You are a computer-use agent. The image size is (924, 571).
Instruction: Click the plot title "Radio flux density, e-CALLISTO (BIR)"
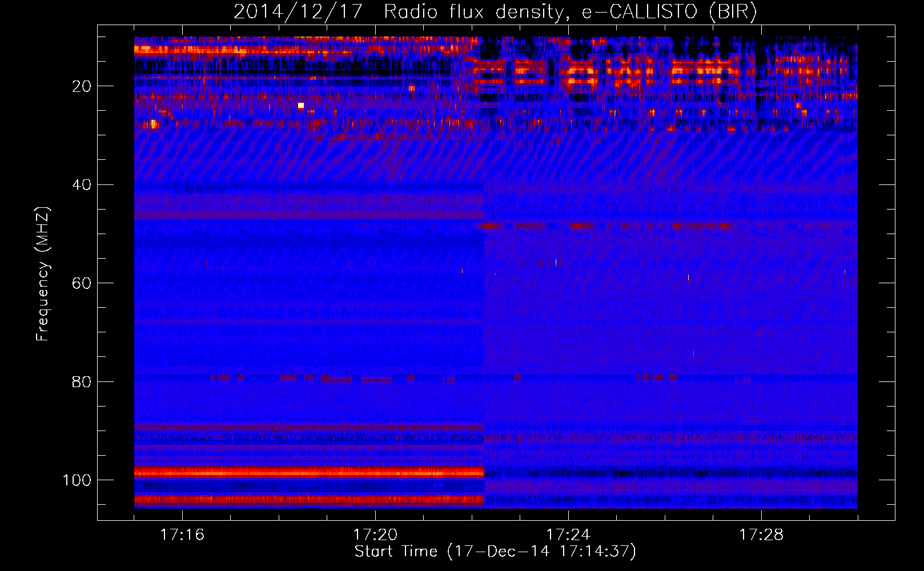[x=570, y=12]
